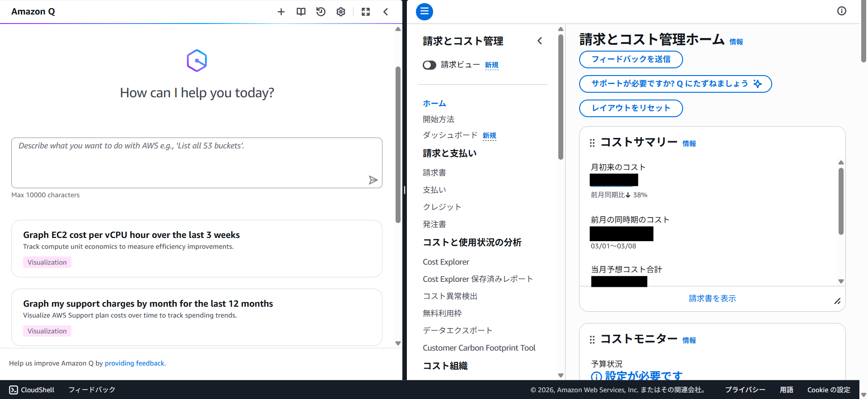Click the Amazon Q prompt text box
Image resolution: width=868 pixels, height=399 pixels.
pyautogui.click(x=197, y=163)
